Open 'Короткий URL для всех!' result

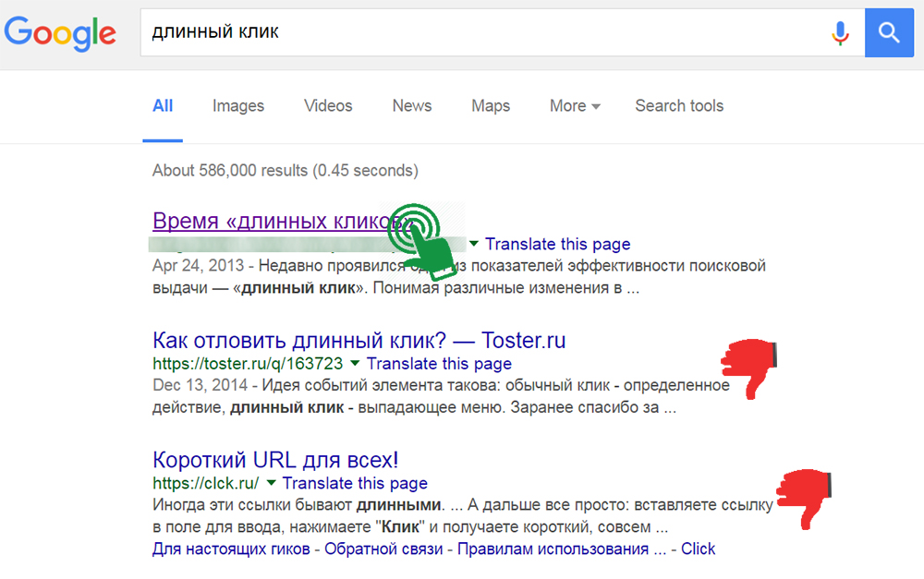274,459
